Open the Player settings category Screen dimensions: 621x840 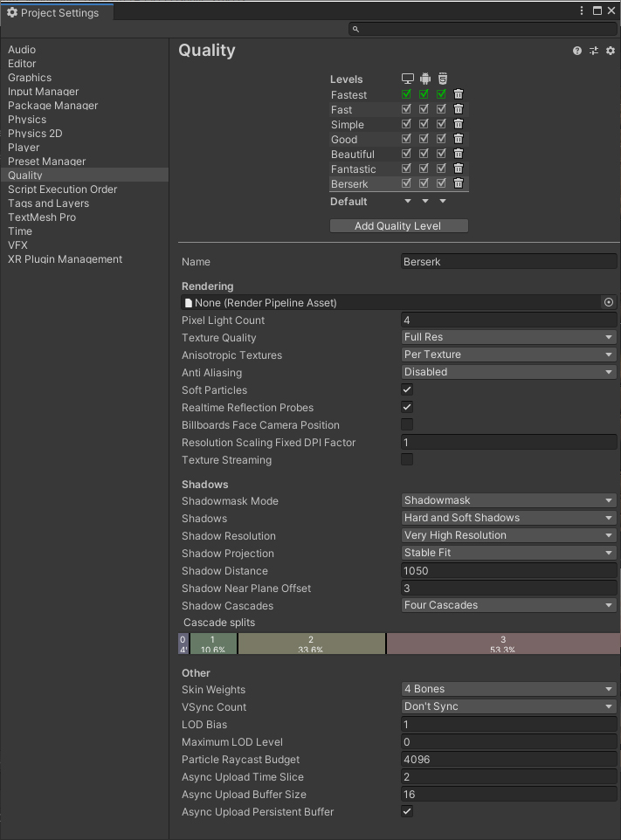coord(24,148)
